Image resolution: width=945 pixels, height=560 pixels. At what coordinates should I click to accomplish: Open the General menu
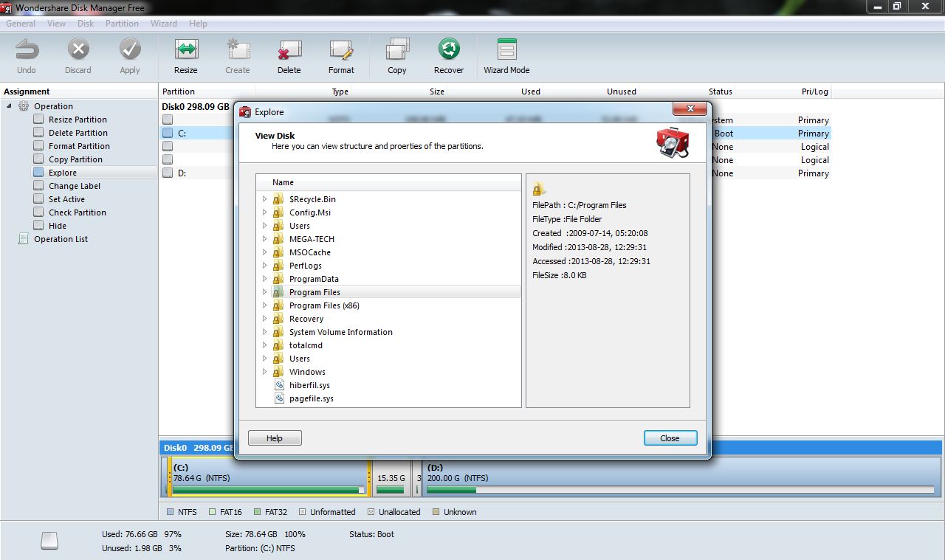tap(21, 24)
